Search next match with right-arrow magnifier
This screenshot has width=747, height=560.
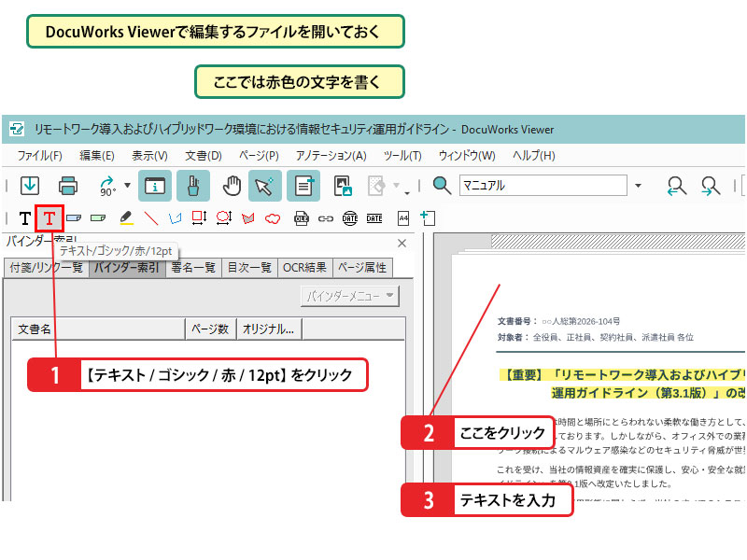pos(711,185)
